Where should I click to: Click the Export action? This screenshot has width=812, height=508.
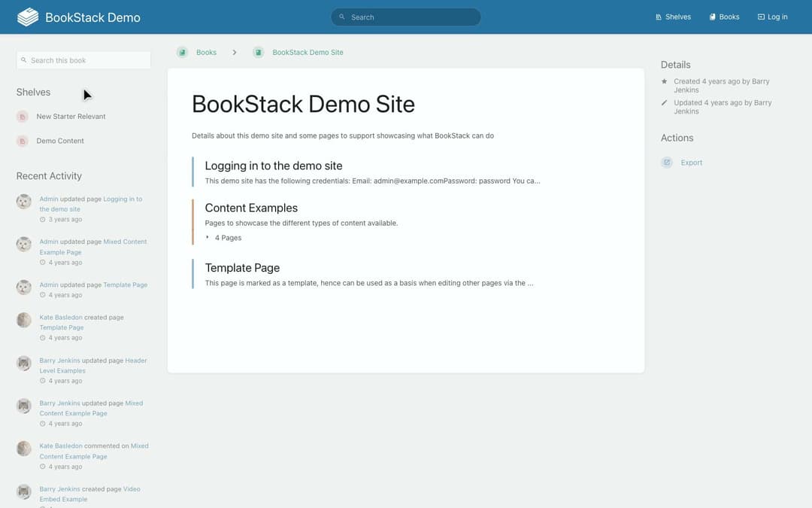click(x=692, y=163)
